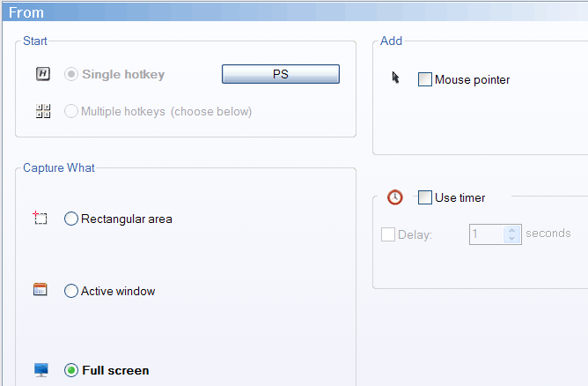Select the Single hotkey radio option
This screenshot has width=588, height=386.
coord(71,74)
